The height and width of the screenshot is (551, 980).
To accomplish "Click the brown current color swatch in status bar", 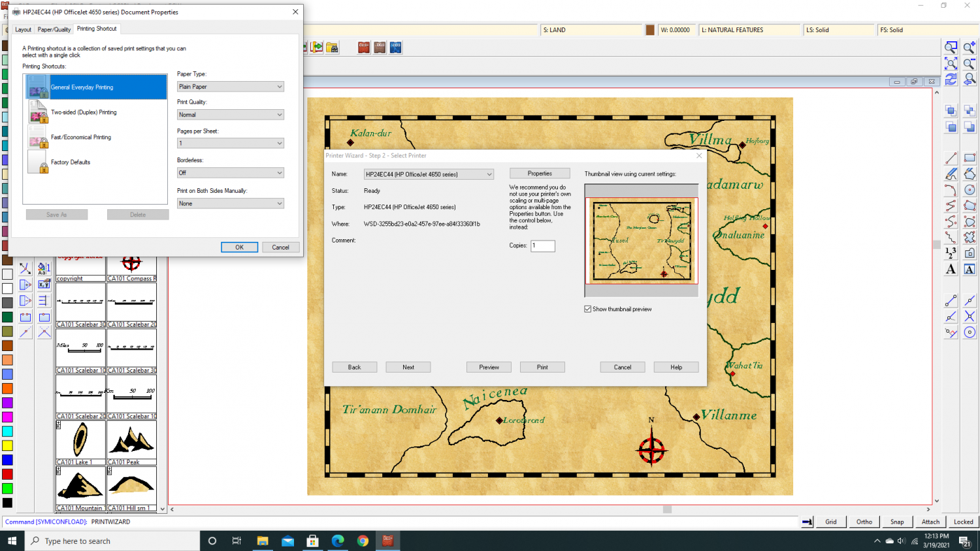I will [650, 29].
